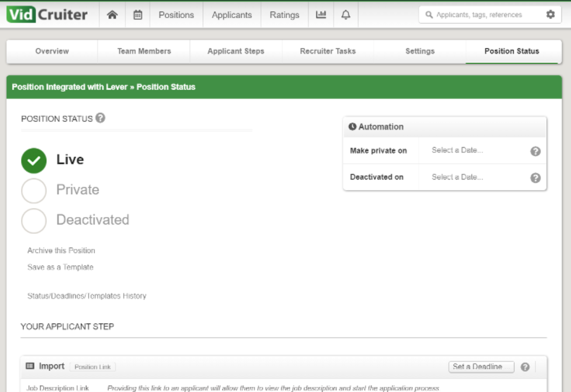Open notifications via the bell icon
The width and height of the screenshot is (571, 392).
point(346,15)
